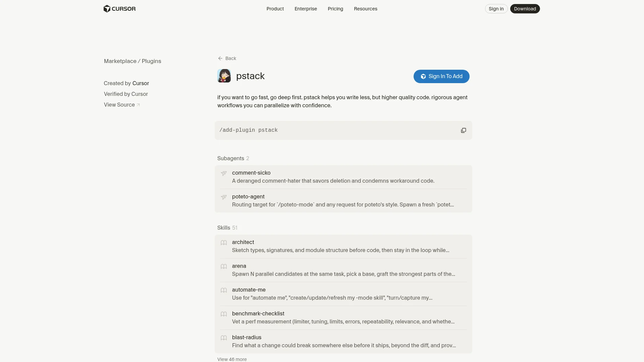Screen dimensions: 644x362
Task: Click description starting 'Routing target for'
Action: click(x=343, y=204)
